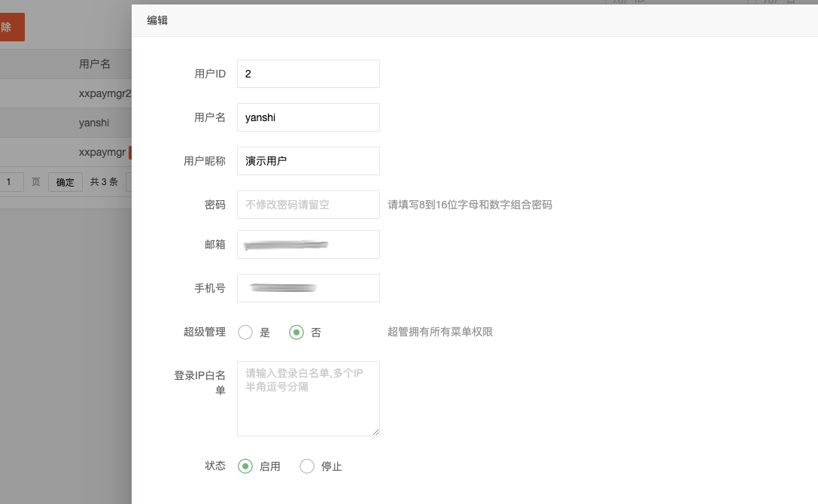Select user row xxpaymgr2 in table
This screenshot has height=504, width=818.
[x=94, y=93]
